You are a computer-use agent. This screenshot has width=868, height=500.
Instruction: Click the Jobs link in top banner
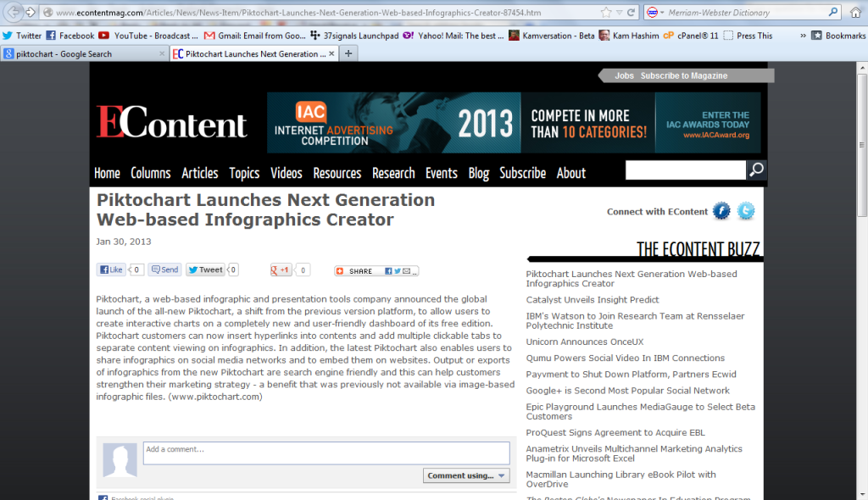coord(624,76)
